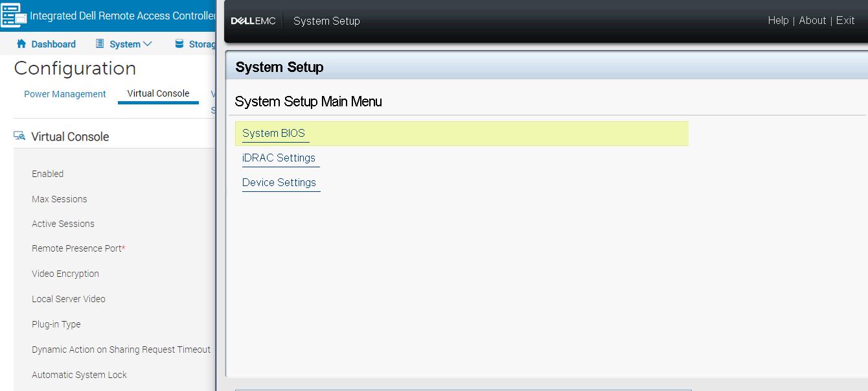Click Exit in System Setup header
This screenshot has width=868, height=391.
[845, 21]
